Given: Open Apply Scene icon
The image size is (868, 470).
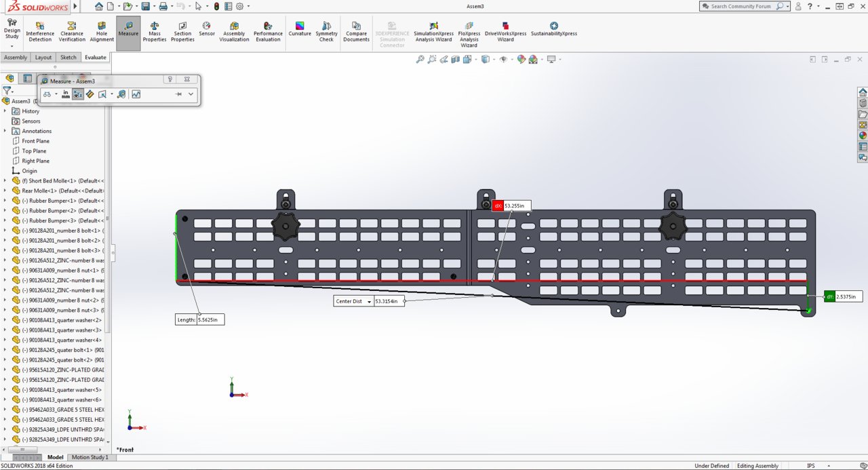Looking at the screenshot, I should click(x=533, y=60).
